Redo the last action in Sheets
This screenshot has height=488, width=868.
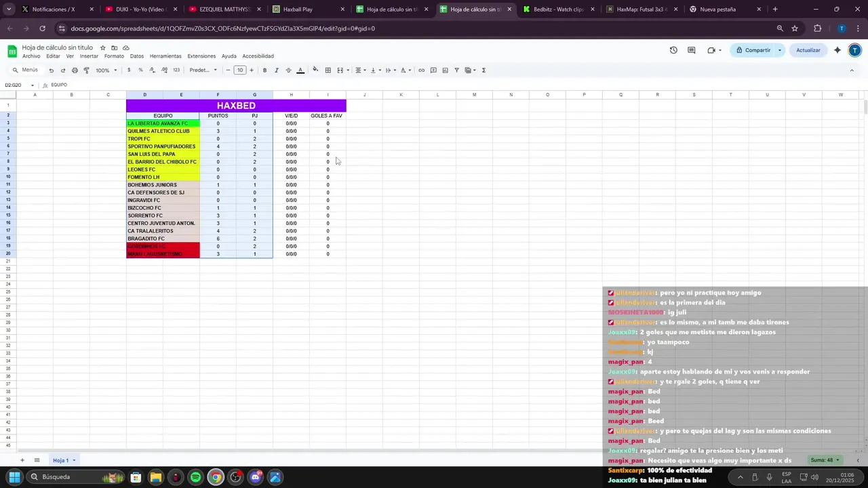63,70
